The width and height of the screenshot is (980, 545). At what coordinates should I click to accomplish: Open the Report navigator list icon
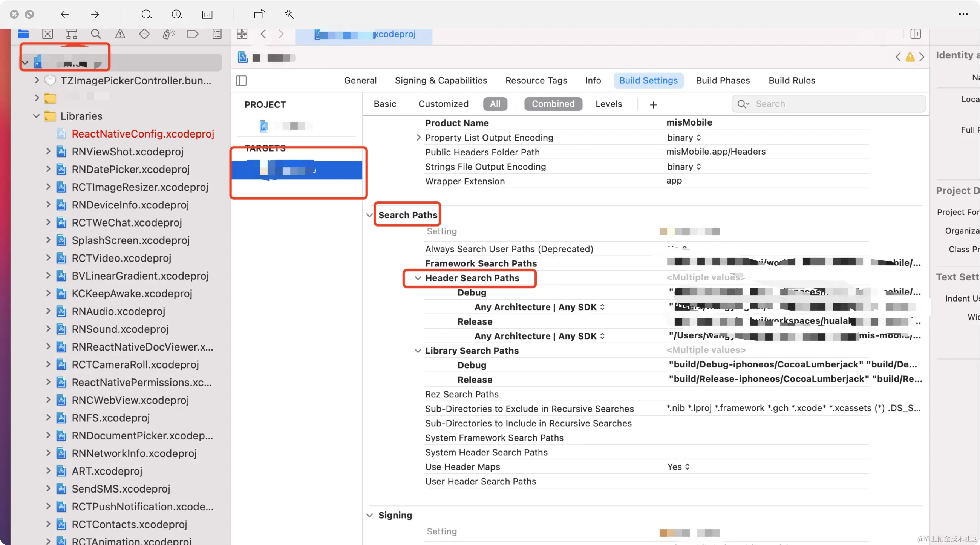click(217, 34)
